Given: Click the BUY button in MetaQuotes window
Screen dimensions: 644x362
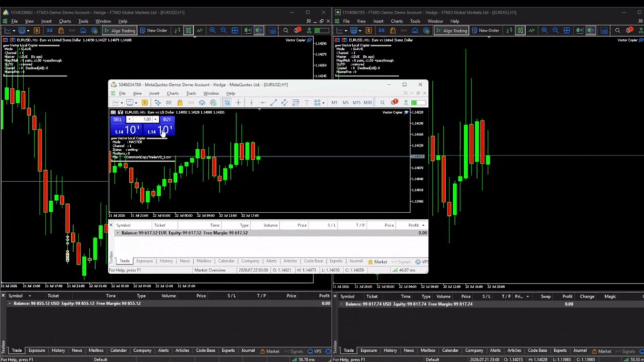Looking at the screenshot, I should (166, 119).
